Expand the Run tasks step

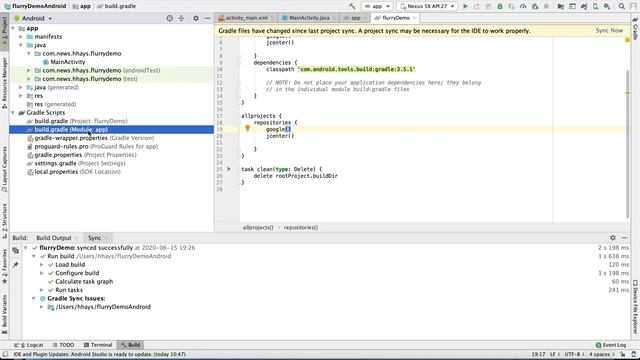(42, 290)
